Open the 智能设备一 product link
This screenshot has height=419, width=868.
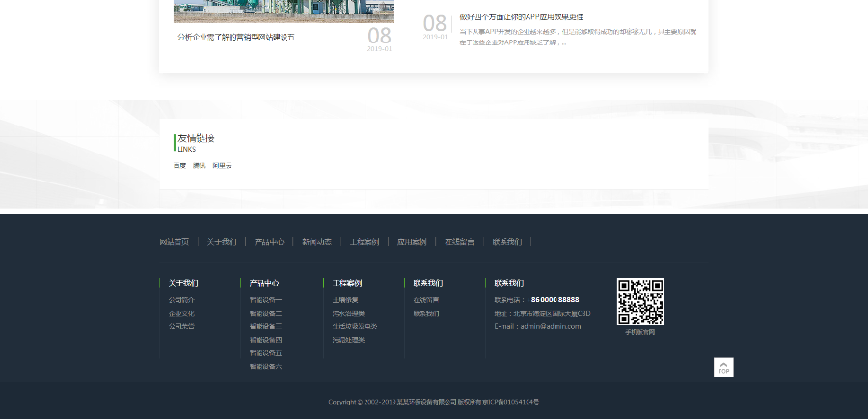click(x=266, y=300)
